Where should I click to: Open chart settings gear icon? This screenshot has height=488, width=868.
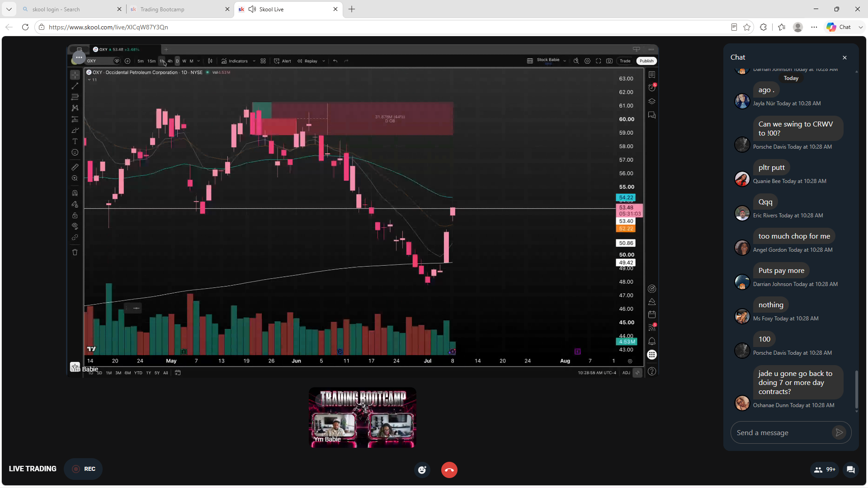pyautogui.click(x=587, y=61)
